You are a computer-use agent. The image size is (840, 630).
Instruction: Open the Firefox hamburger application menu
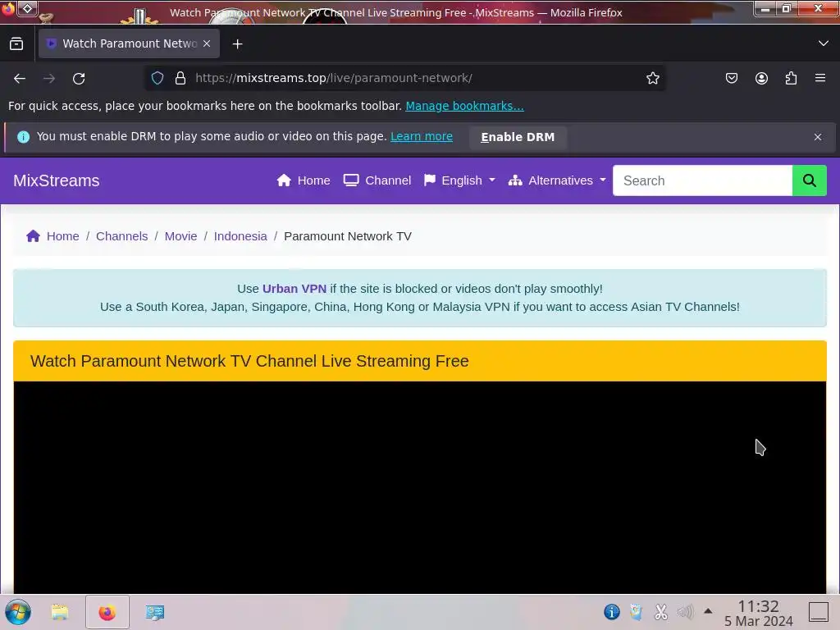coord(820,78)
